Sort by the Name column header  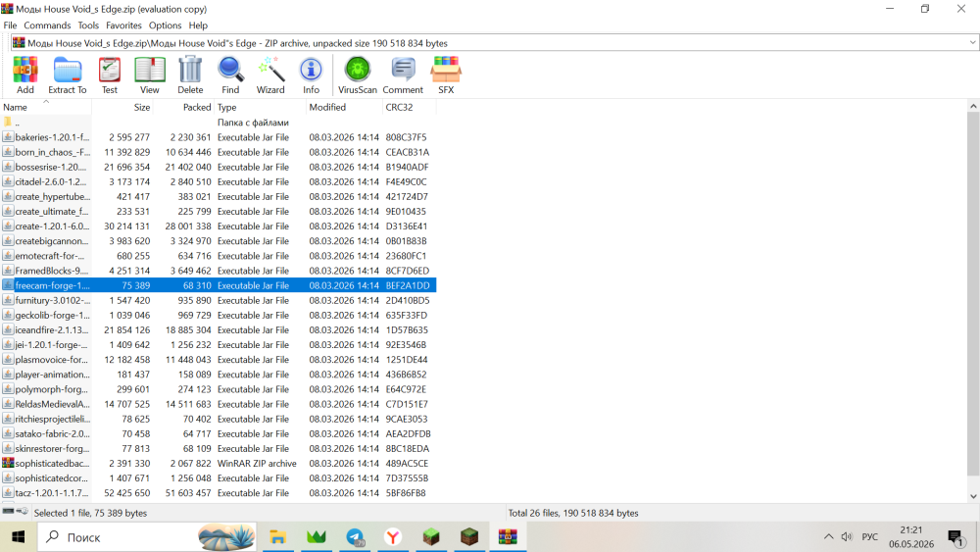(x=46, y=107)
